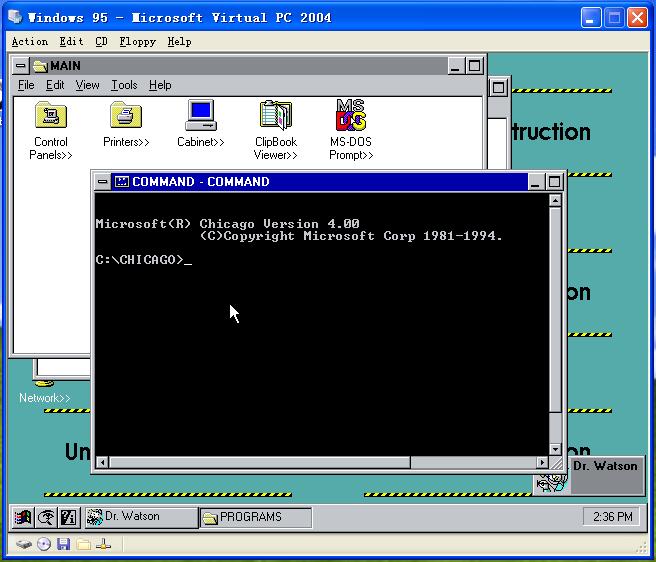Launch the MS-DOS Prompt icon
Viewport: 656px width, 562px height.
(x=351, y=115)
